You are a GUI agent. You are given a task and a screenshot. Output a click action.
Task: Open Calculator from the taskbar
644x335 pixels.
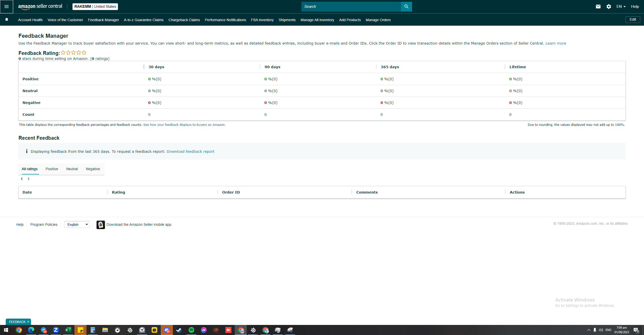93,330
